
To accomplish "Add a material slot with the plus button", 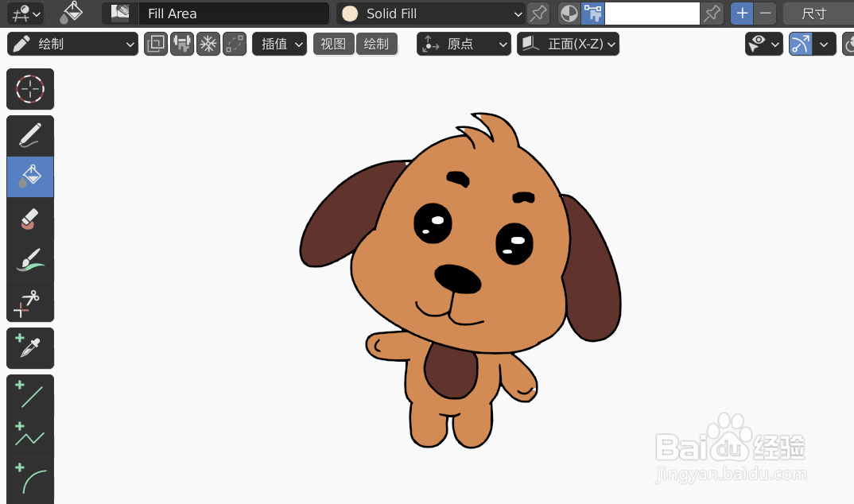I will (741, 14).
